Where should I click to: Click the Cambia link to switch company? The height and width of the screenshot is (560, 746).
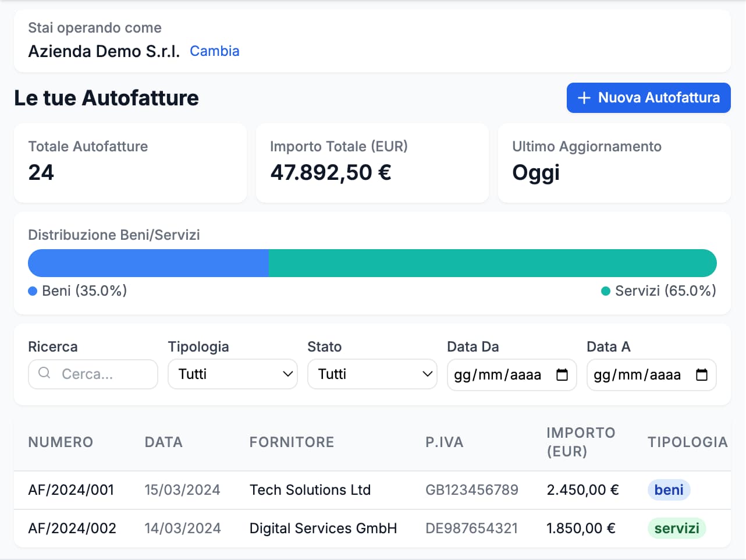pos(214,51)
